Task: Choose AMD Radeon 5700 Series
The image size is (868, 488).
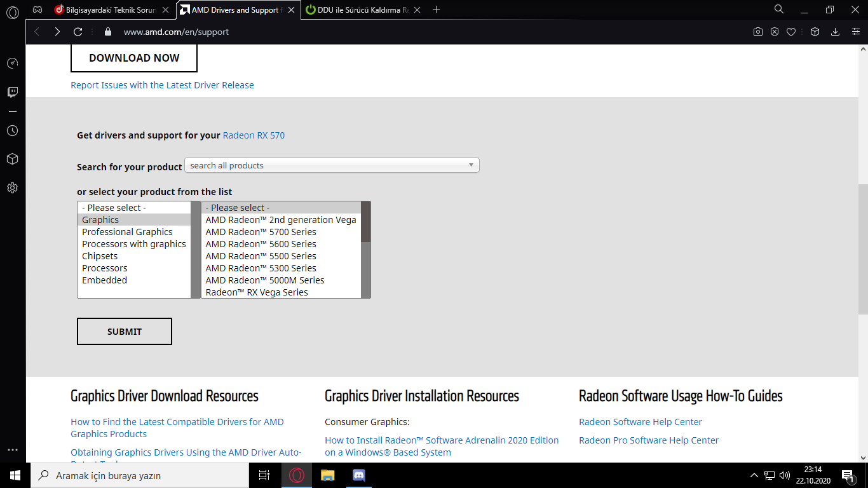Action: click(281, 232)
